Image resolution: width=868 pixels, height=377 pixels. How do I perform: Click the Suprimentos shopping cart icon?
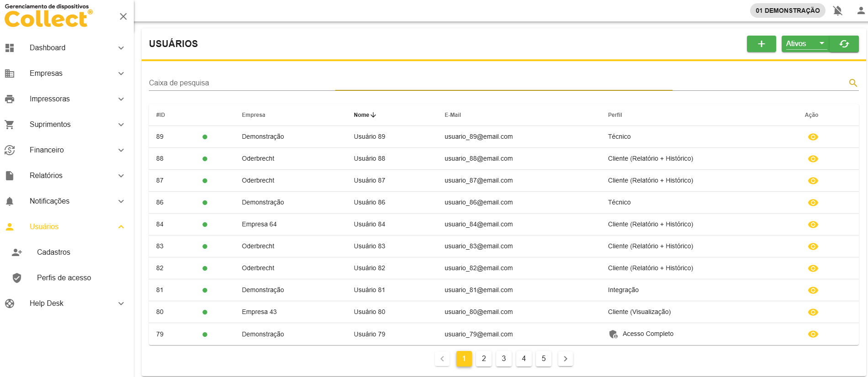(10, 125)
